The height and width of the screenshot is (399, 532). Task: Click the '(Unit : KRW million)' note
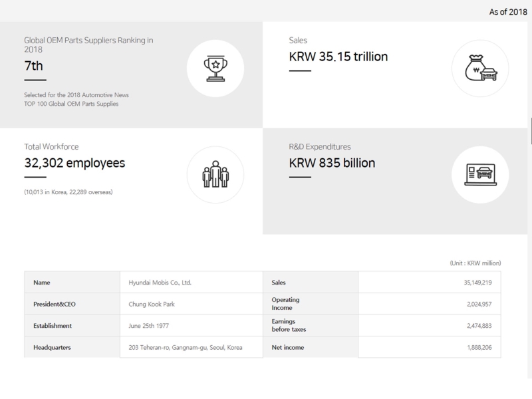(475, 263)
